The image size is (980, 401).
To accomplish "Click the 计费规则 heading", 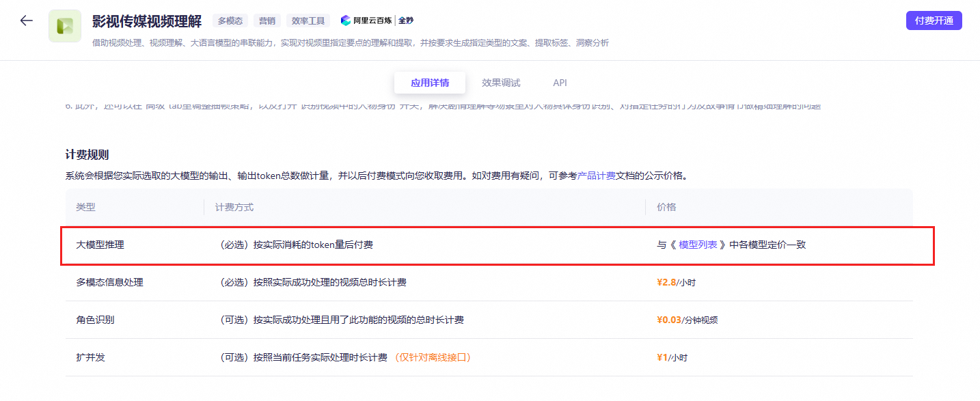I will click(87, 154).
